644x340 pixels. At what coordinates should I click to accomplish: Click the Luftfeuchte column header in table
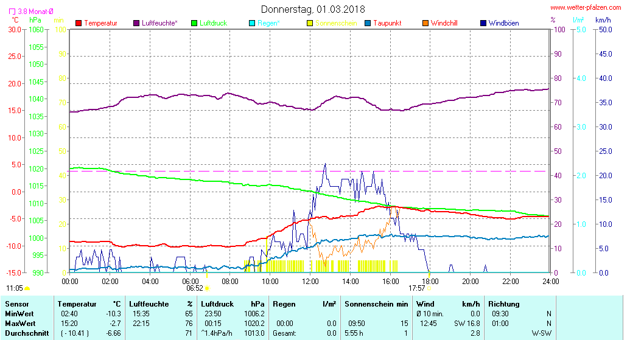pos(149,304)
